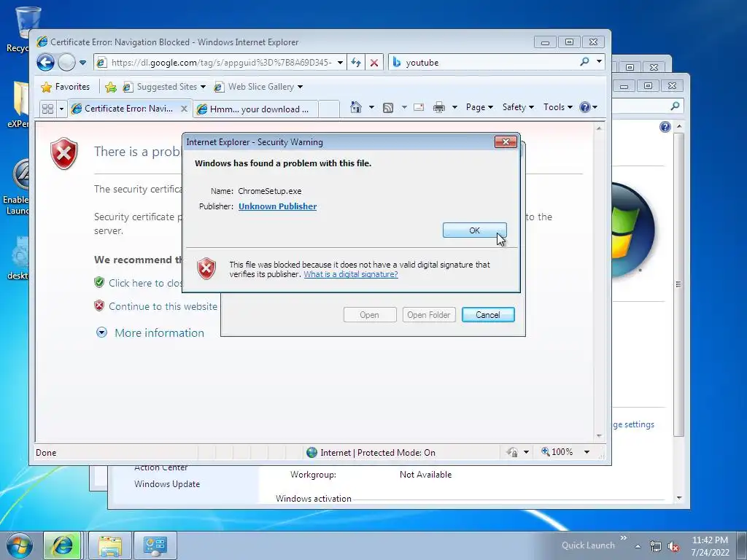Open the Print options dropdown arrow

point(454,107)
